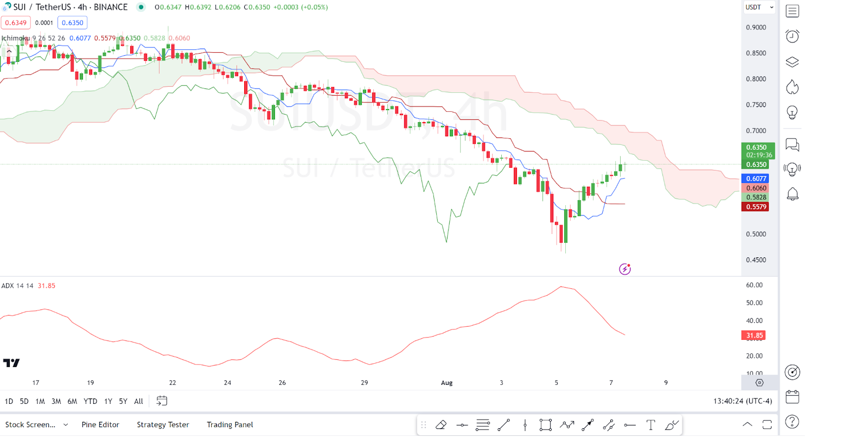
Task: Select the eraser tool
Action: [441, 425]
